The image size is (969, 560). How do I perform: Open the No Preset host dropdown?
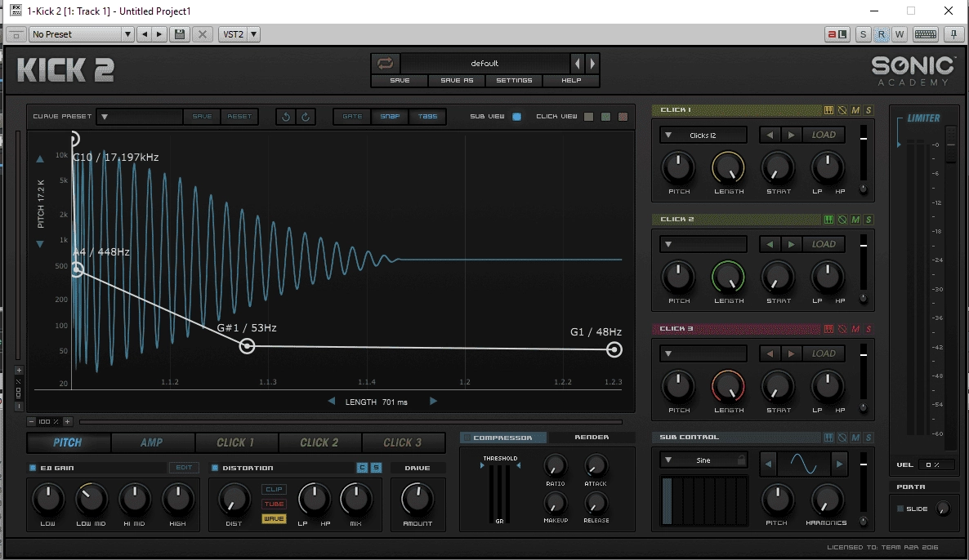pyautogui.click(x=81, y=34)
